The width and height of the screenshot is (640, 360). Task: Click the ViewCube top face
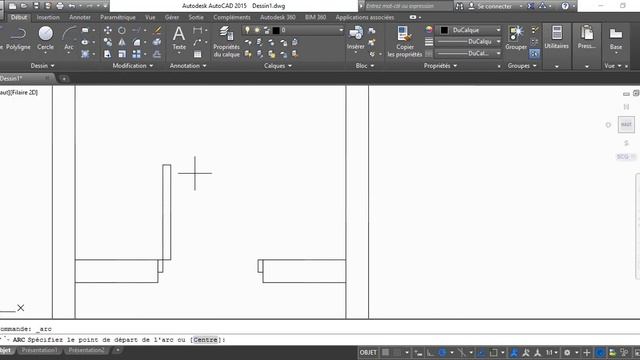626,124
